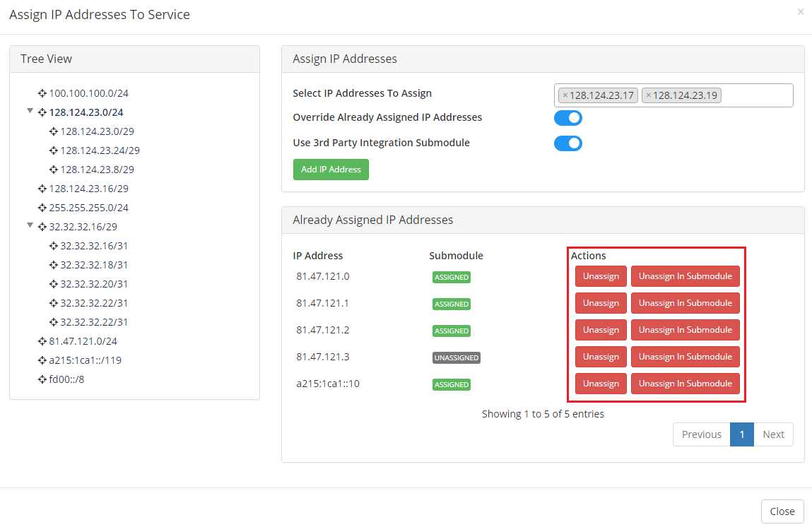Image resolution: width=812 pixels, height=527 pixels.
Task: Select the 255.255.255.0/24 label in the tree
Action: point(88,208)
